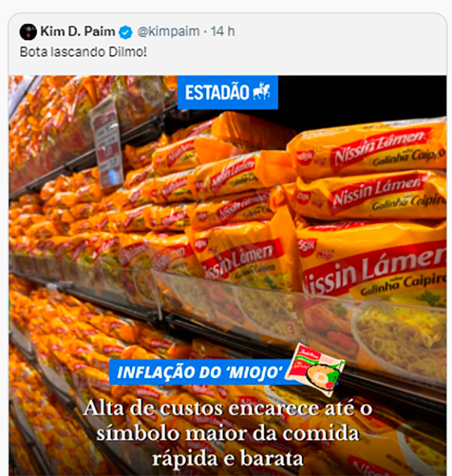Click the instant noodle packet sticker icon
The height and width of the screenshot is (476, 452).
click(x=315, y=369)
